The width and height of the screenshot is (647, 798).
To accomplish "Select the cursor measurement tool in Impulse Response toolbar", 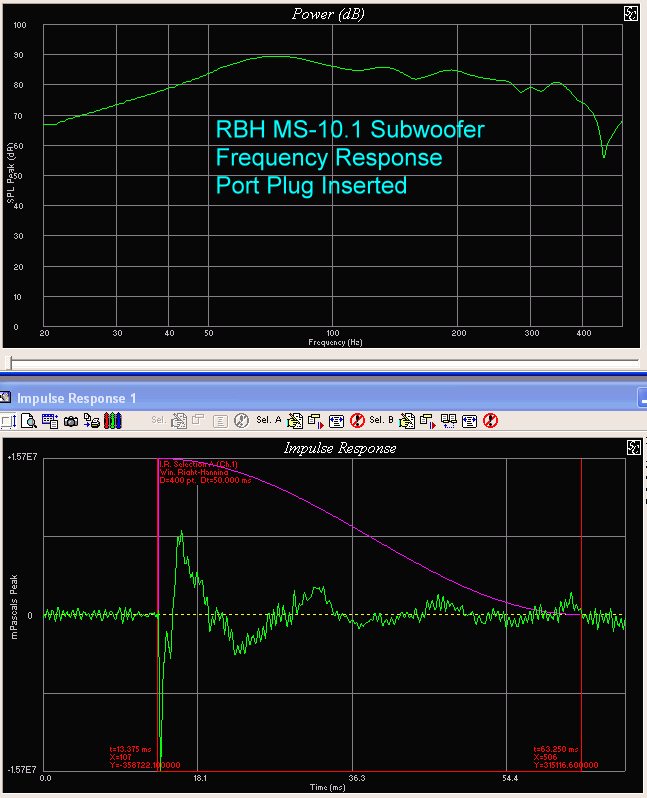I will [9, 421].
